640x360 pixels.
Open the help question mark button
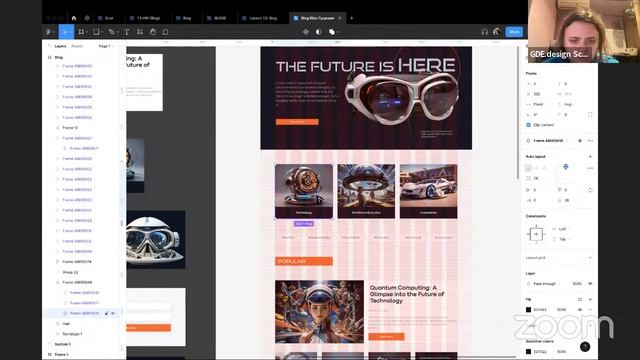click(x=585, y=347)
